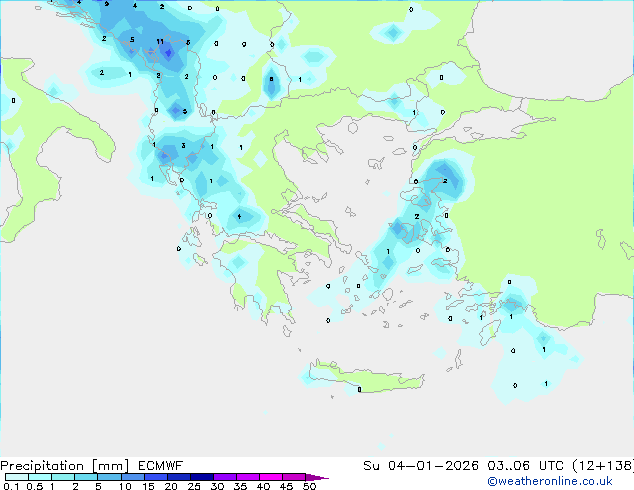Click the date "04-01-2026"
634x490 pixels.
(x=433, y=466)
